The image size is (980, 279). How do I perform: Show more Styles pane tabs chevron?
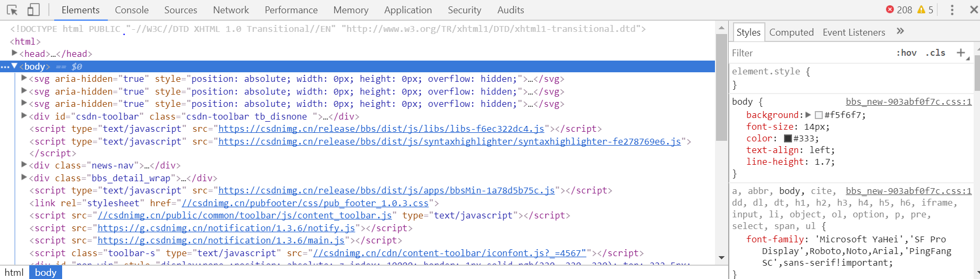(900, 31)
